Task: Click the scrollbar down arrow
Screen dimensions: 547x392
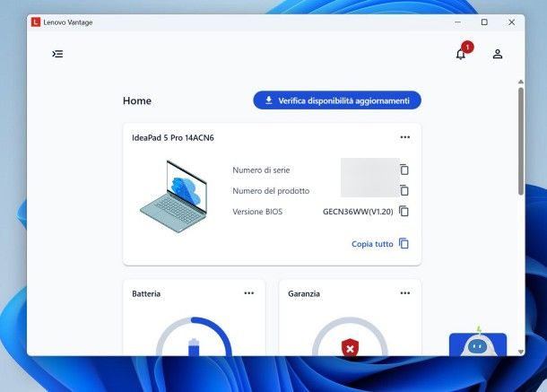Action: point(521,352)
